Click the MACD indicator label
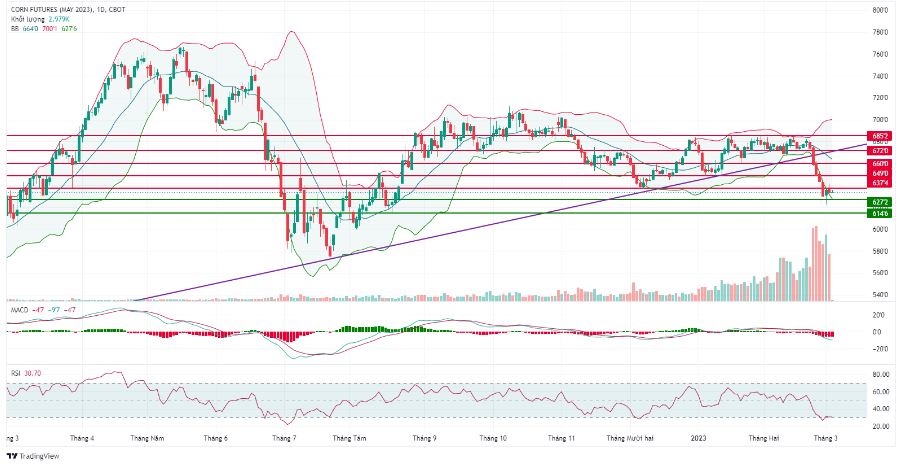This screenshot has height=468, width=905. click(20, 310)
